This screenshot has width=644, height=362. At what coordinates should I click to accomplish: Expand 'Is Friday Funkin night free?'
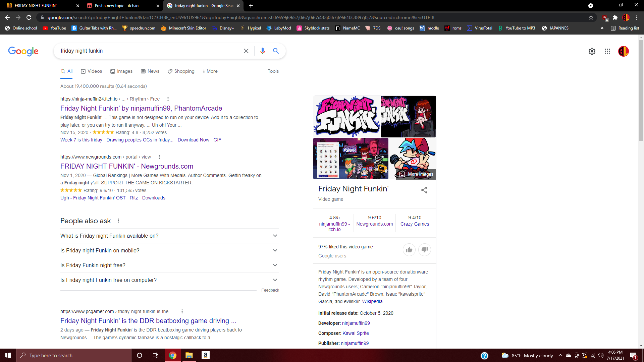[170, 265]
